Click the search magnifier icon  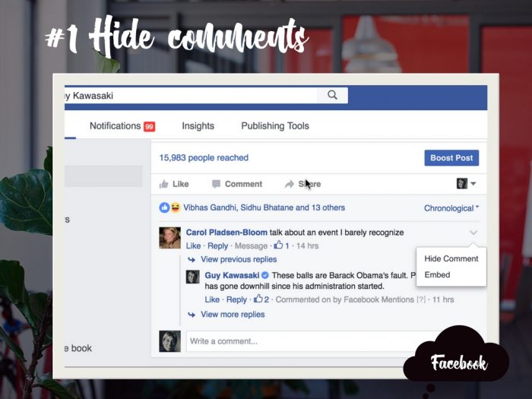(333, 95)
